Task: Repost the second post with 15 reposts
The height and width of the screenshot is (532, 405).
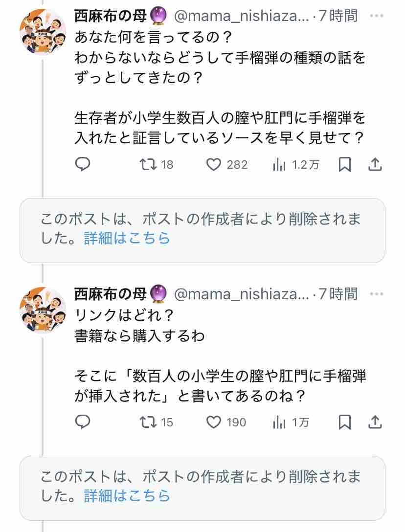Action: click(x=157, y=422)
